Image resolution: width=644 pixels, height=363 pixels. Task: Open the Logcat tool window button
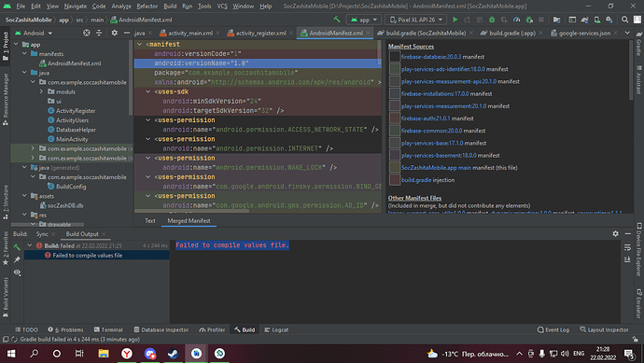(x=276, y=329)
